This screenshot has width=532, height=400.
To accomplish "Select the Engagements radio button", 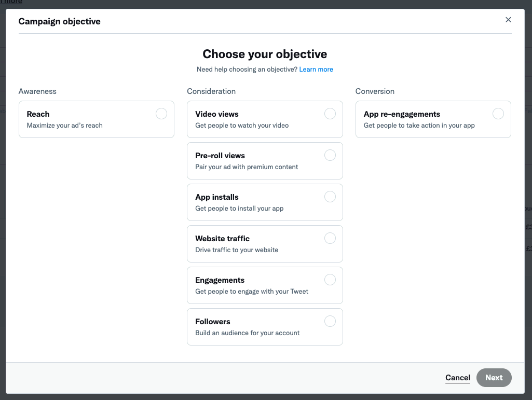I will tap(330, 280).
